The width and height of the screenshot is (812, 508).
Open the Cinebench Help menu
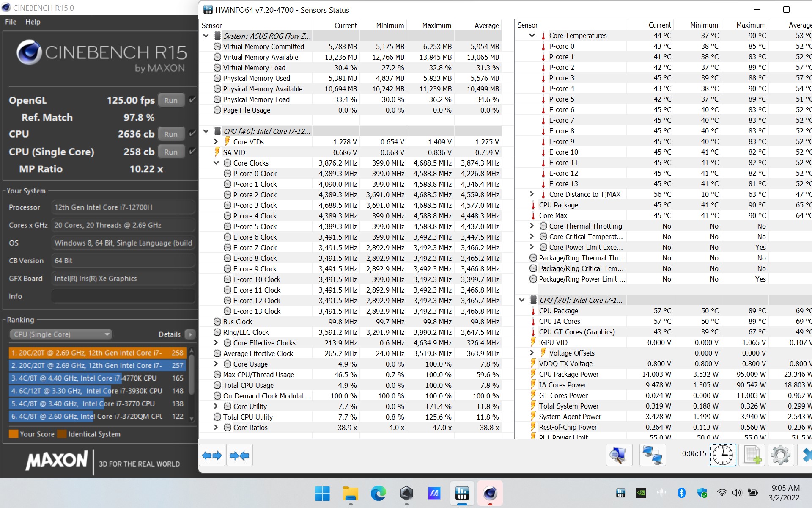[x=33, y=22]
